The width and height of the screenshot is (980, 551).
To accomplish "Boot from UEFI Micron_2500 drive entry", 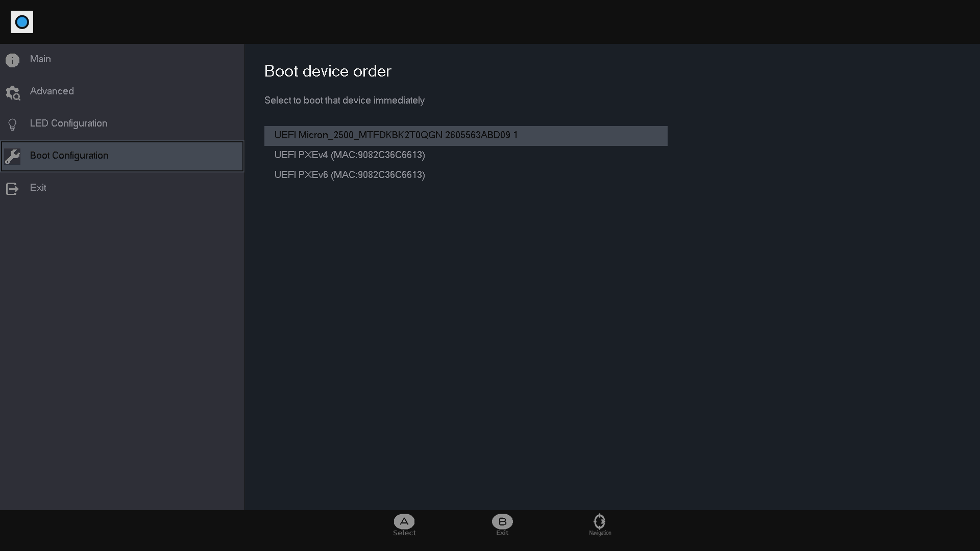I will (465, 136).
